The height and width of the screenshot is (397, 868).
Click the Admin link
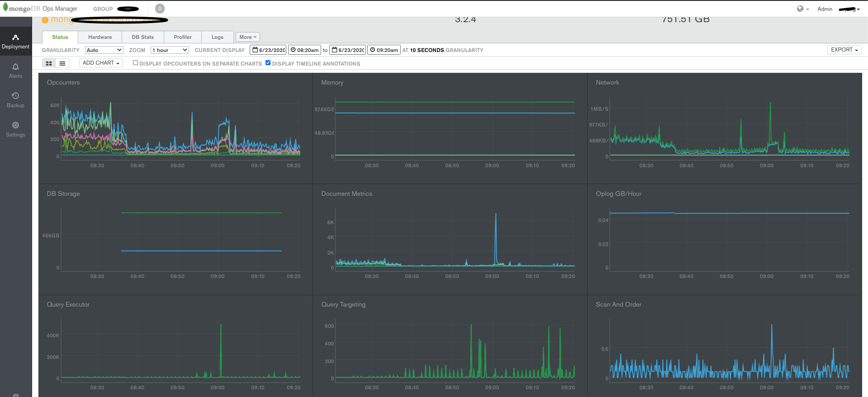(825, 9)
